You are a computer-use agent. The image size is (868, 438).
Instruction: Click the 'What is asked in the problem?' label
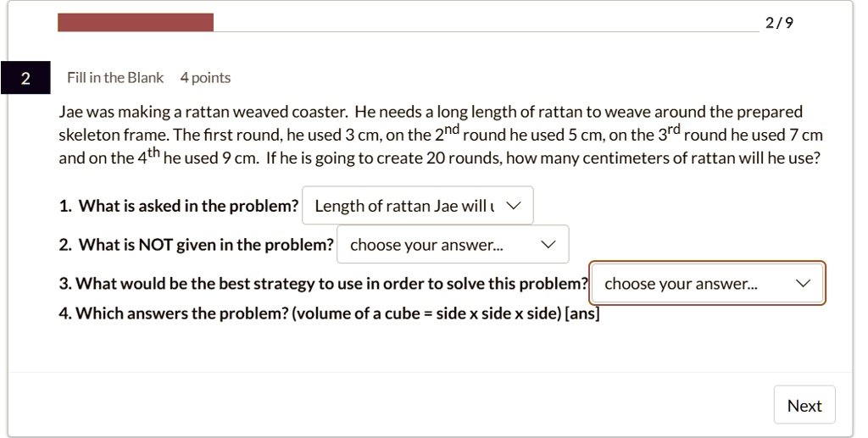click(179, 206)
